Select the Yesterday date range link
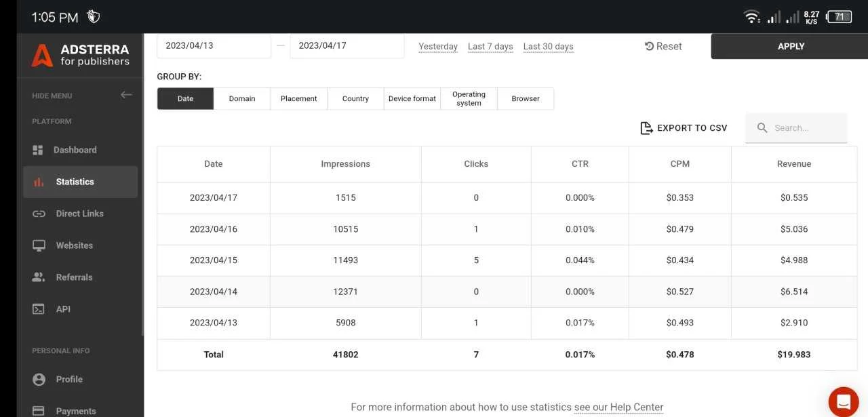The height and width of the screenshot is (417, 868). pyautogui.click(x=438, y=47)
